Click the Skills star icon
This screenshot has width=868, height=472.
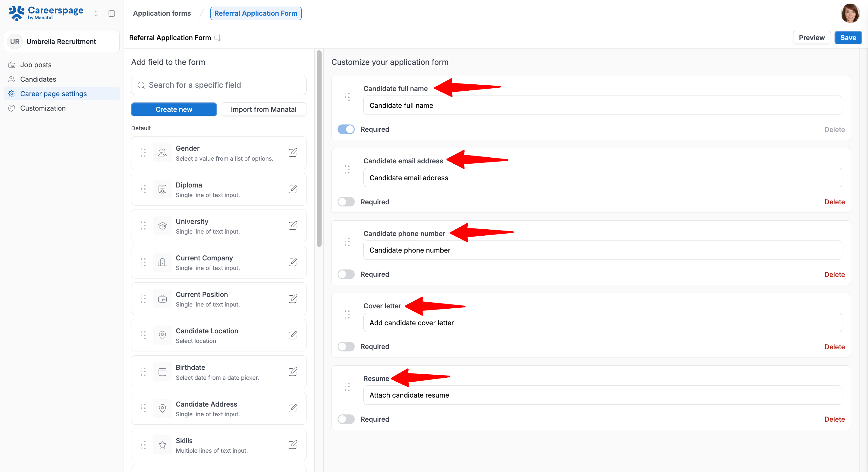162,445
